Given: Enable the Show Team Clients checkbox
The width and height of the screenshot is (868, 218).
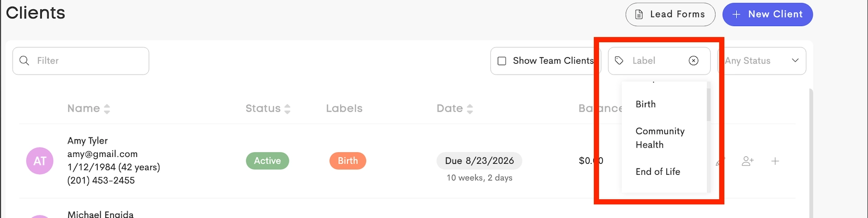Looking at the screenshot, I should [x=502, y=61].
